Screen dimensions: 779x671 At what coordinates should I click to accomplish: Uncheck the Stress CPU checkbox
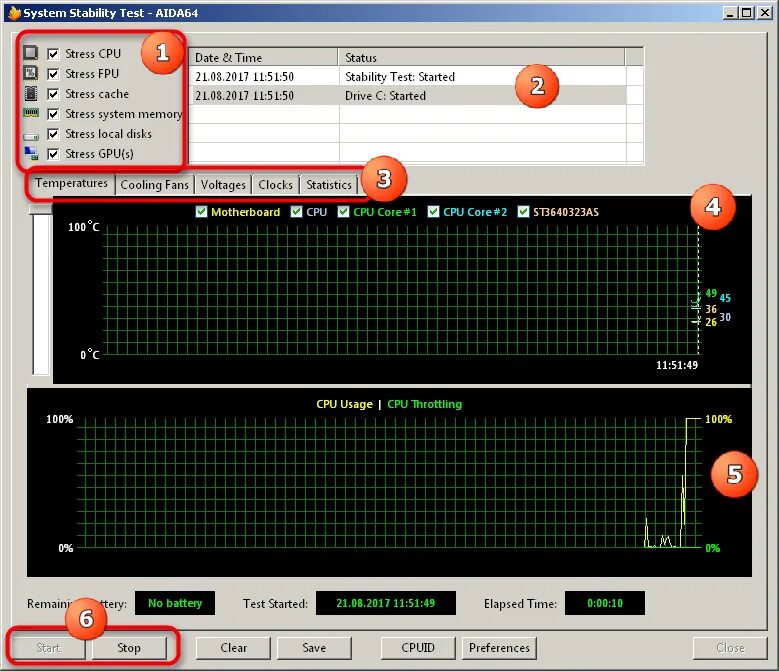53,54
